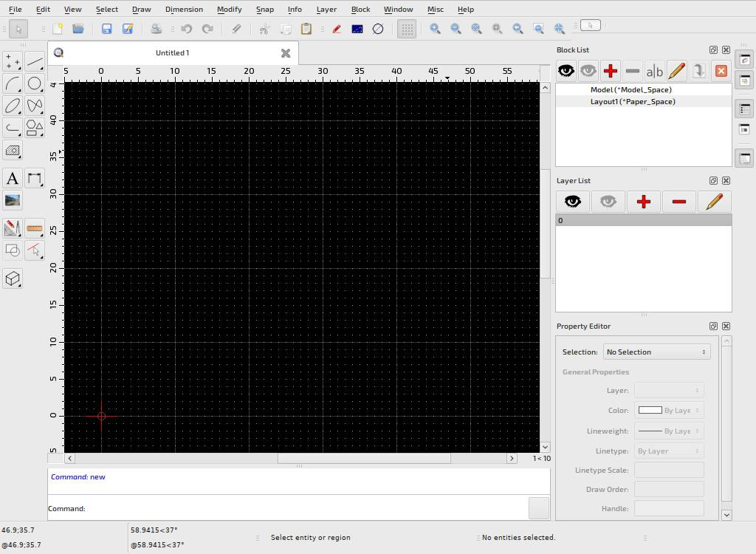Select the Polyline drawing tool
The width and height of the screenshot is (756, 554).
[x=13, y=128]
